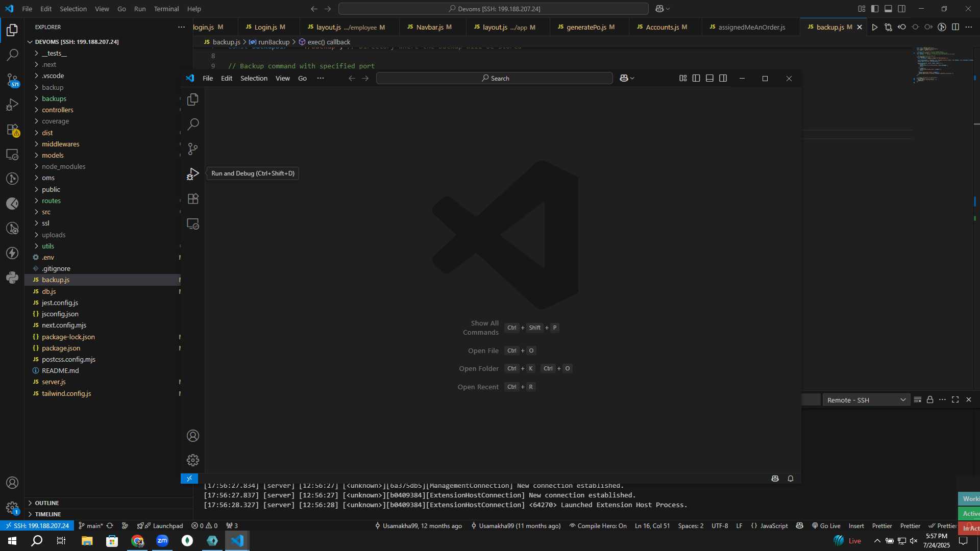Expand the OUTLINE section

[x=47, y=503]
